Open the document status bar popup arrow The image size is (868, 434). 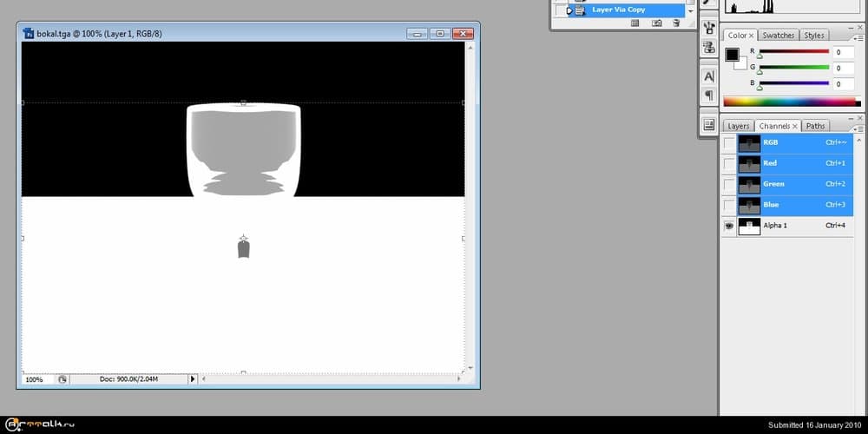point(193,379)
